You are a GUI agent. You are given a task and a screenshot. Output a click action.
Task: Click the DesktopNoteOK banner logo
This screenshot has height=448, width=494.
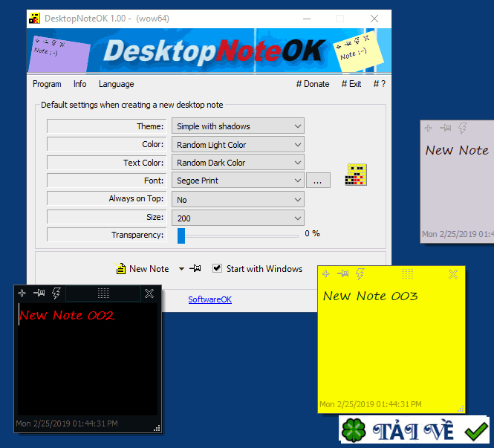[x=214, y=51]
